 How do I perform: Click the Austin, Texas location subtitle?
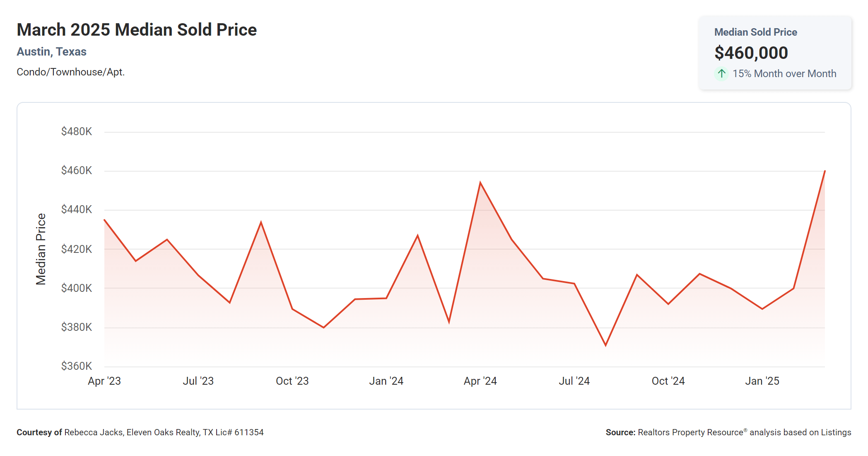click(x=51, y=52)
